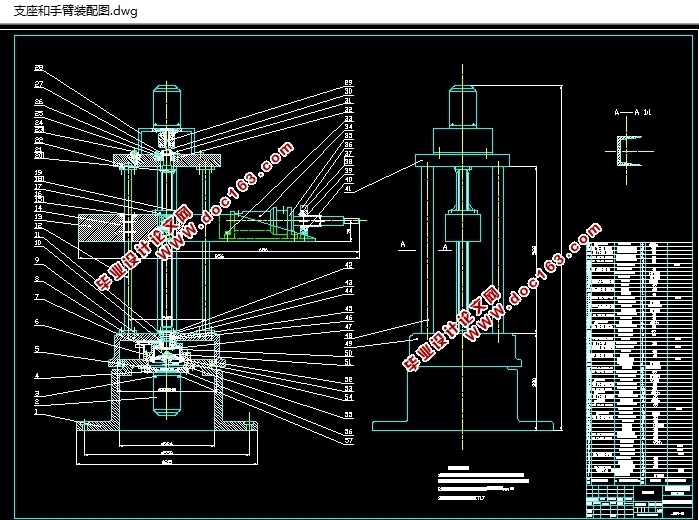699x520 pixels.
Task: Select part callout number 24
Action: coord(39,122)
